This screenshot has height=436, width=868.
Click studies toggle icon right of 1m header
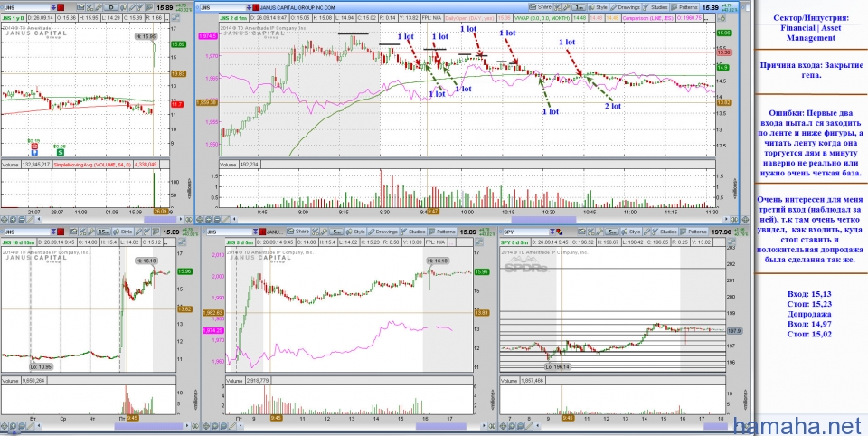point(721,18)
